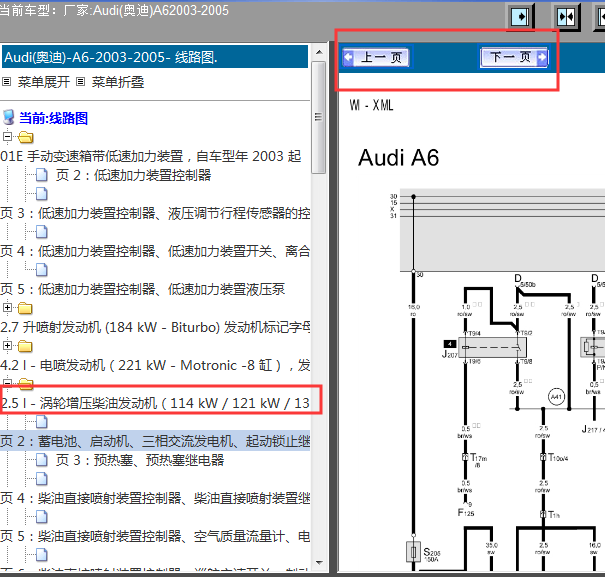Open 页 5：柴油直接喷射装置控制器、空气质量流量计
Screen dimensions: 605x577
pyautogui.click(x=155, y=536)
